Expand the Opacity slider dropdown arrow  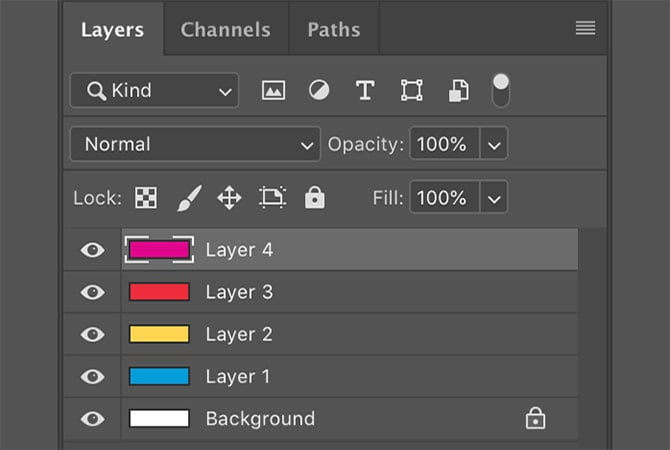click(x=494, y=144)
